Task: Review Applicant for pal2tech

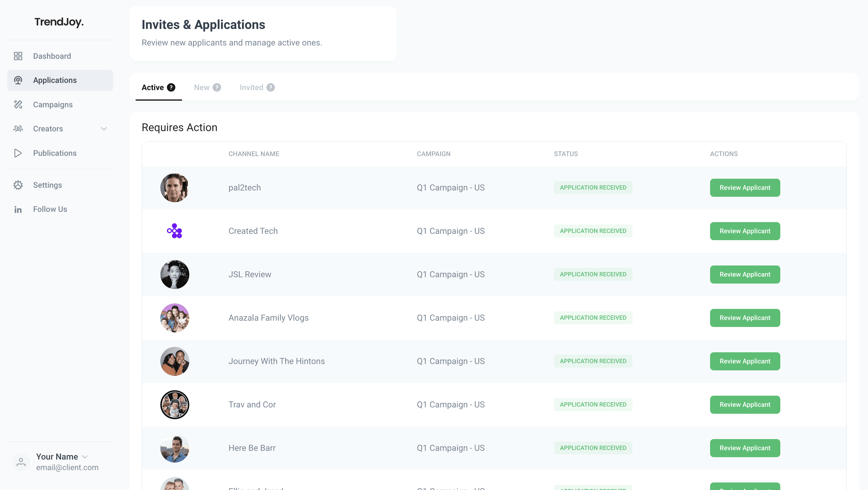Action: tap(745, 188)
